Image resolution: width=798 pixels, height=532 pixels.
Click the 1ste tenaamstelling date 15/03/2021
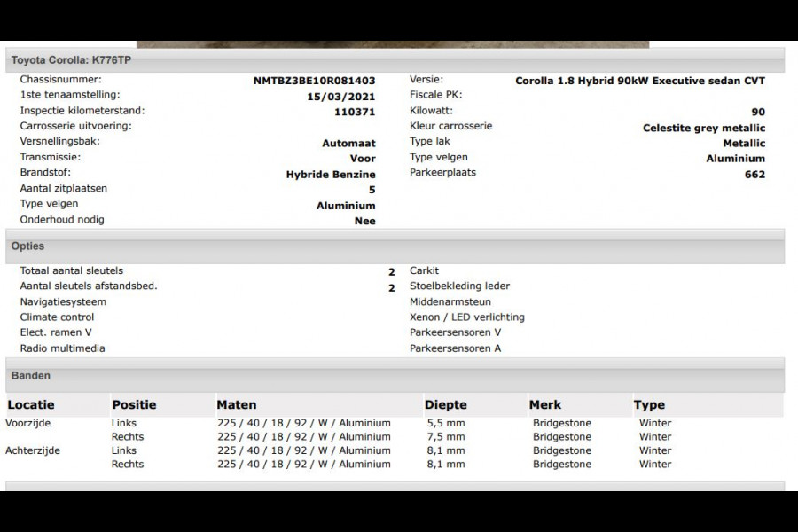[345, 95]
